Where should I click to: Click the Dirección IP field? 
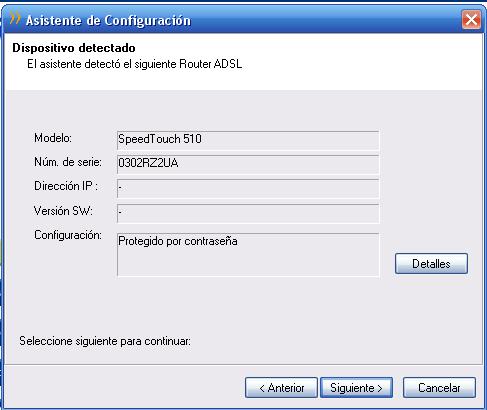point(248,189)
